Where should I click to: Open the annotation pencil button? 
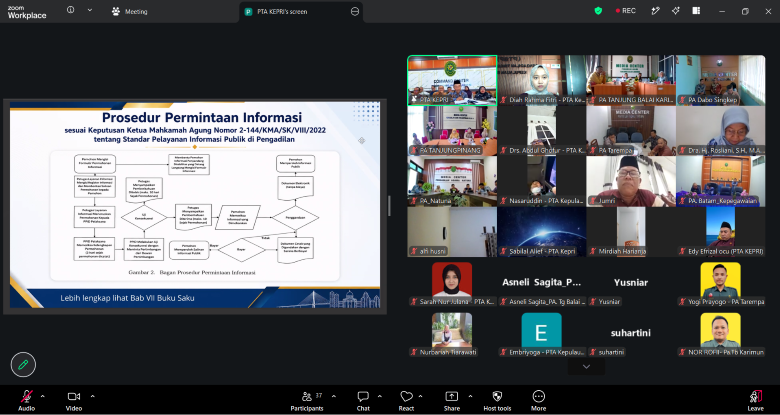coord(23,365)
